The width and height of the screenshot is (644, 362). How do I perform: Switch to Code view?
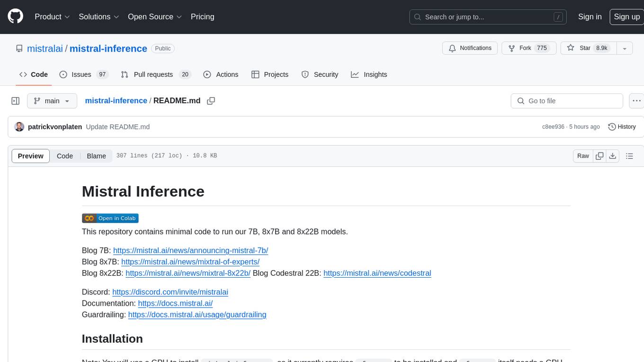65,156
